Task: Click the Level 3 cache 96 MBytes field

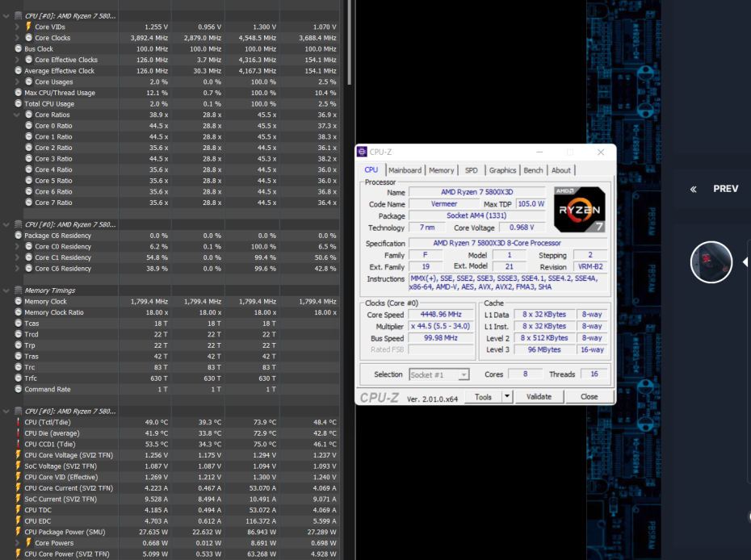Action: click(x=544, y=349)
